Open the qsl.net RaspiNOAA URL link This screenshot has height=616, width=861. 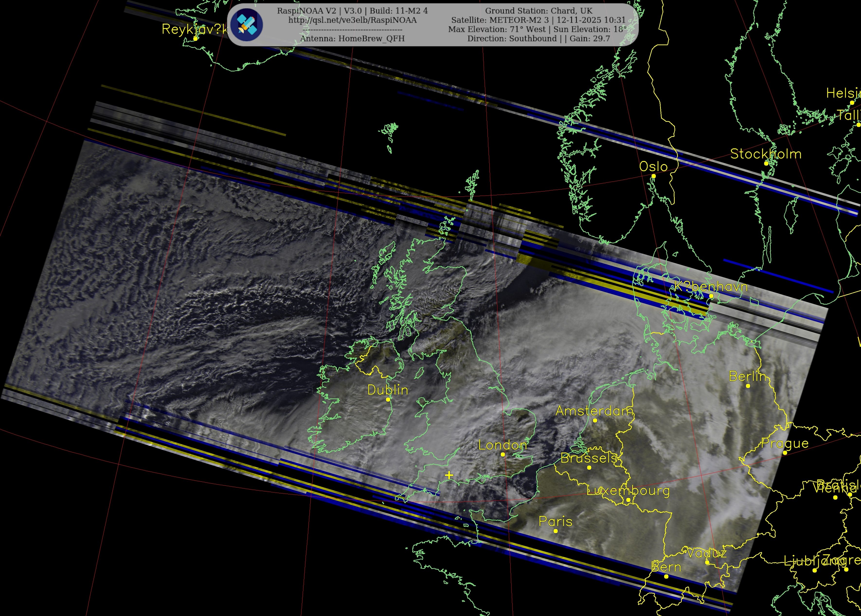point(352,20)
